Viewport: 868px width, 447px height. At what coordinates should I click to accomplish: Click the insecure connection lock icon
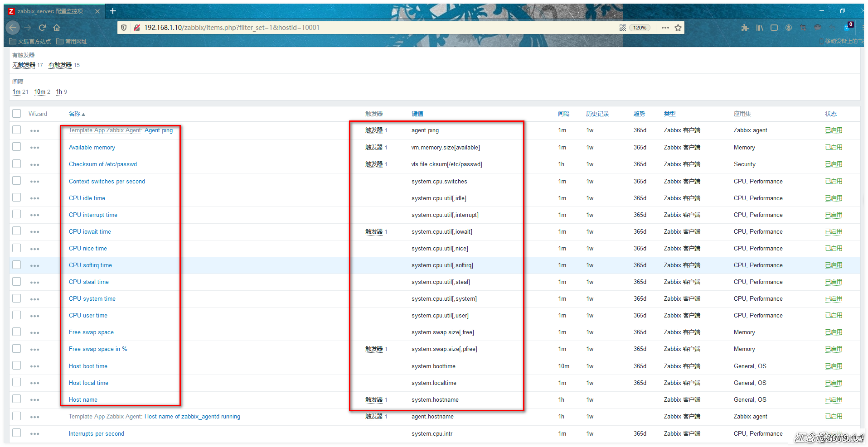tap(136, 28)
